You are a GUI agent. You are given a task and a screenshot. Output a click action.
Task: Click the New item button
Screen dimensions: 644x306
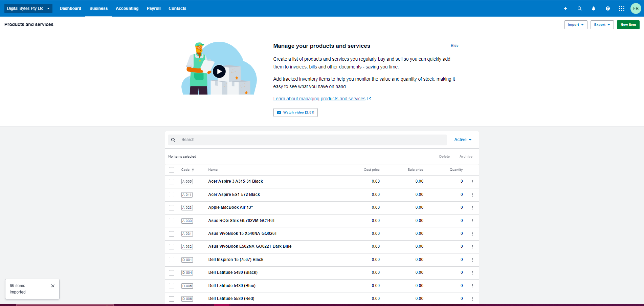tap(628, 25)
